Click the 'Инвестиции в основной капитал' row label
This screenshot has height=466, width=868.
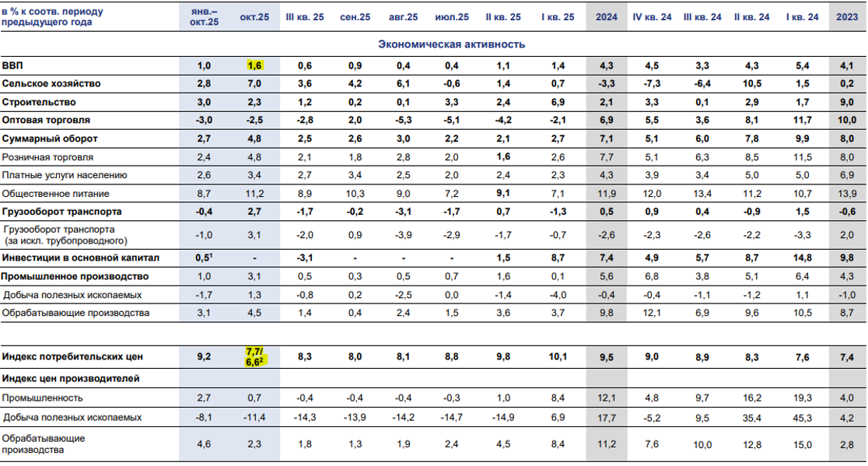(80, 258)
